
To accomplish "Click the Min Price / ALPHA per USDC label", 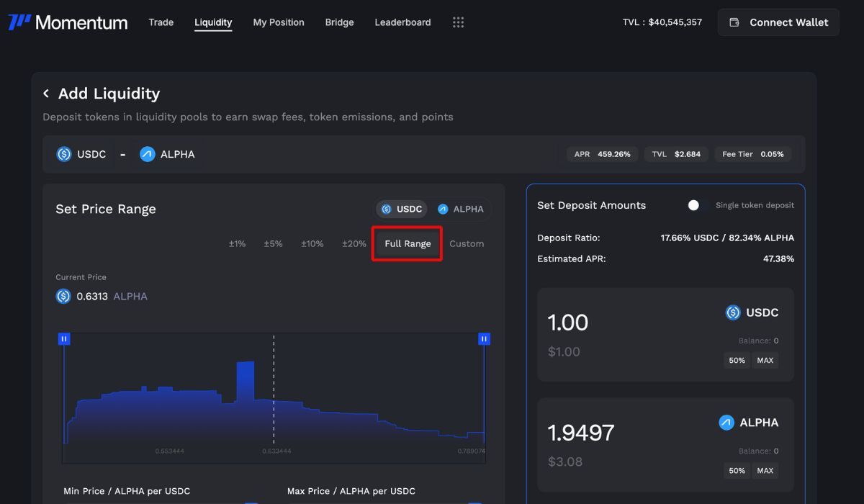I will coord(127,491).
